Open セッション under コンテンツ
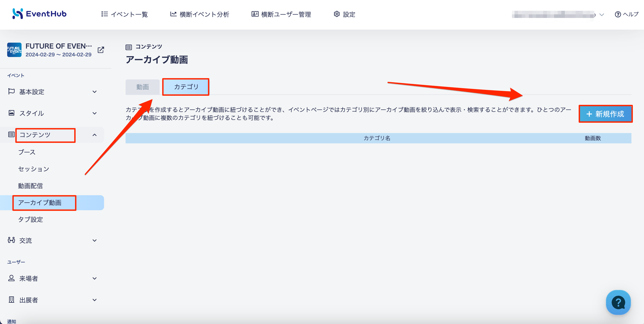 [x=33, y=169]
